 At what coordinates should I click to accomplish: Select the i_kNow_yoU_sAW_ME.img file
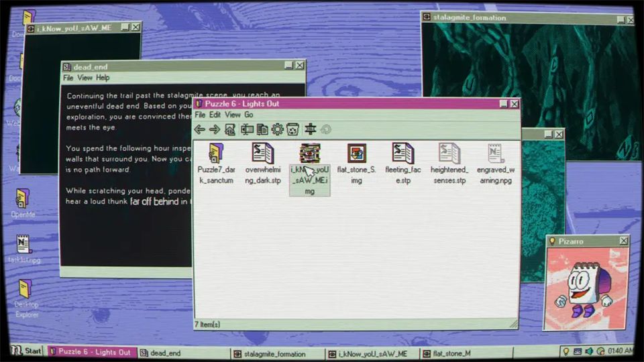click(310, 169)
